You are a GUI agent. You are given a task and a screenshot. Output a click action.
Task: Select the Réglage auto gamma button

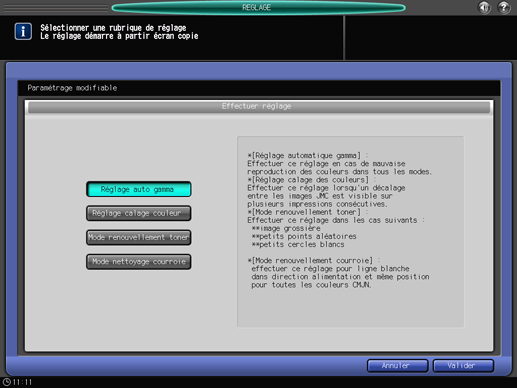point(139,189)
